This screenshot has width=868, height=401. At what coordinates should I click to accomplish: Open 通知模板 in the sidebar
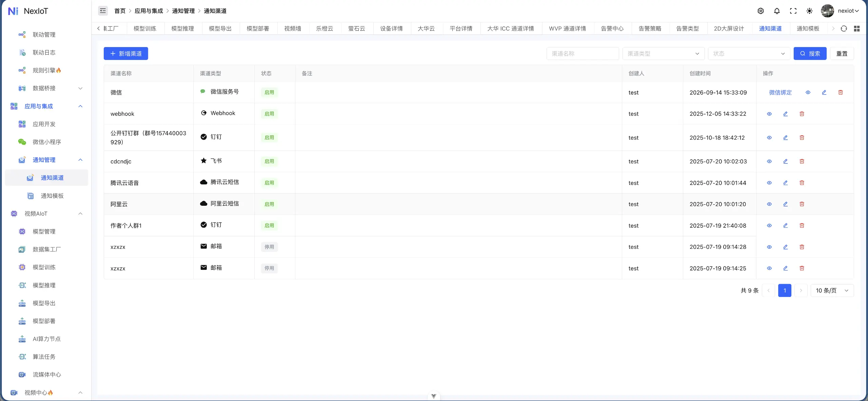[x=52, y=196]
